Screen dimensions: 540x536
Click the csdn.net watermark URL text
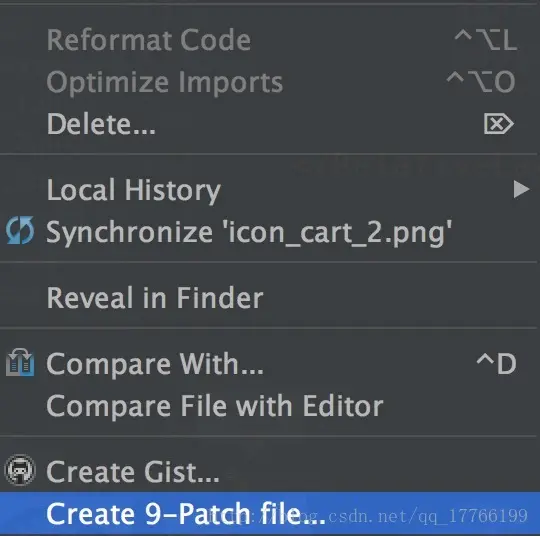tap(367, 516)
